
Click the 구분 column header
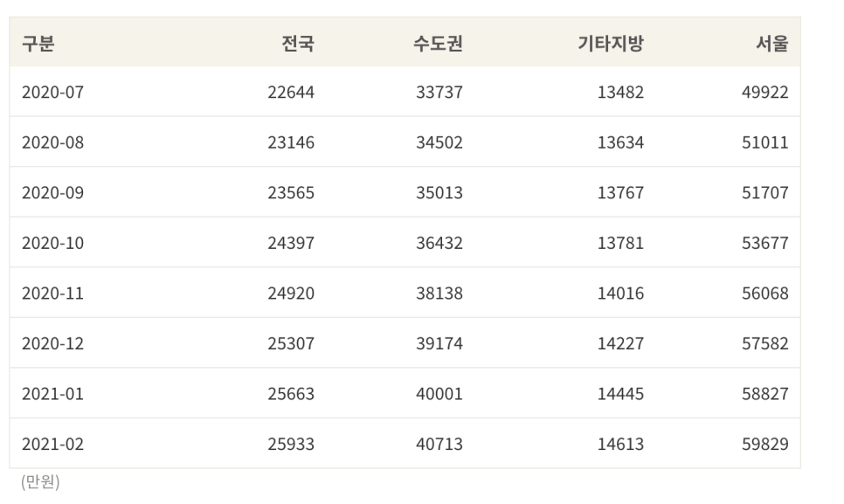[x=38, y=43]
